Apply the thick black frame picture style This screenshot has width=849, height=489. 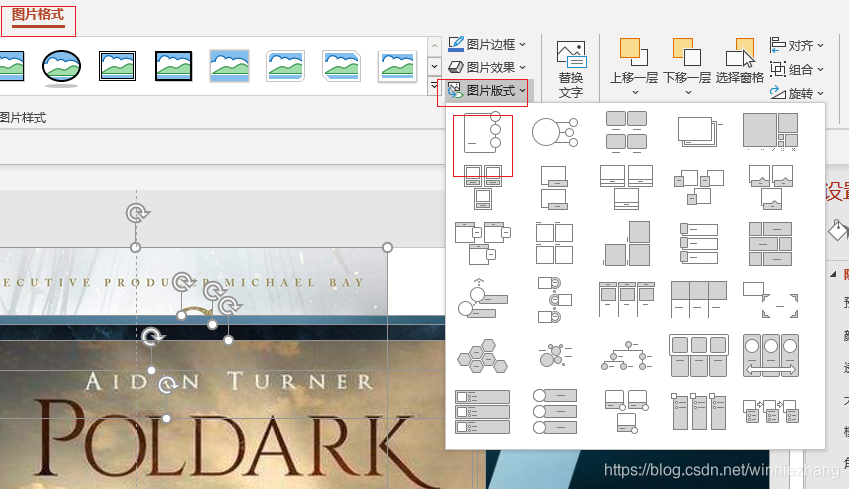pos(173,66)
